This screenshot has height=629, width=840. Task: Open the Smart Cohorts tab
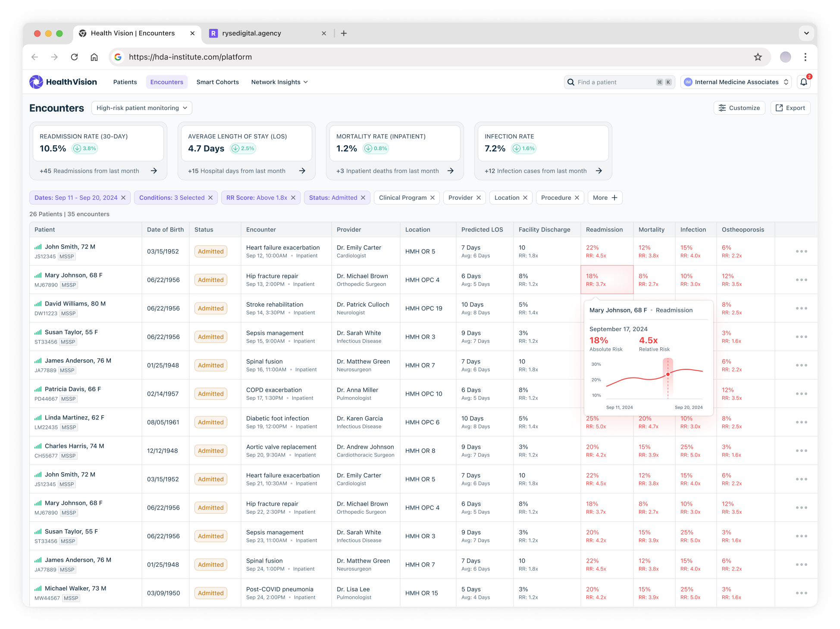coord(217,82)
